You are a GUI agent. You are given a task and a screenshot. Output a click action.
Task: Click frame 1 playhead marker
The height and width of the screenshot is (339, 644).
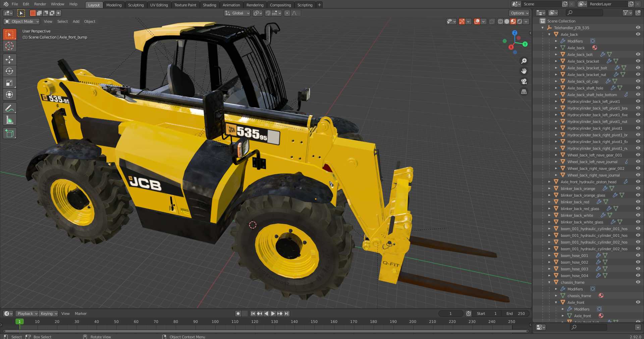19,322
